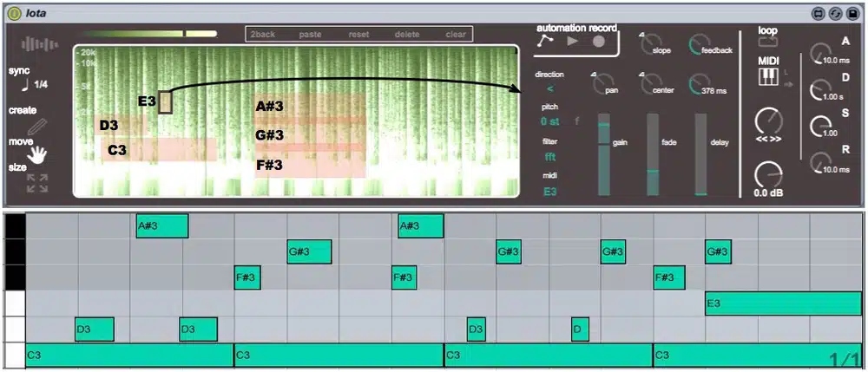Click the green position bar above the spectrogram
Image resolution: width=868 pixels, height=372 pixels.
point(150,34)
